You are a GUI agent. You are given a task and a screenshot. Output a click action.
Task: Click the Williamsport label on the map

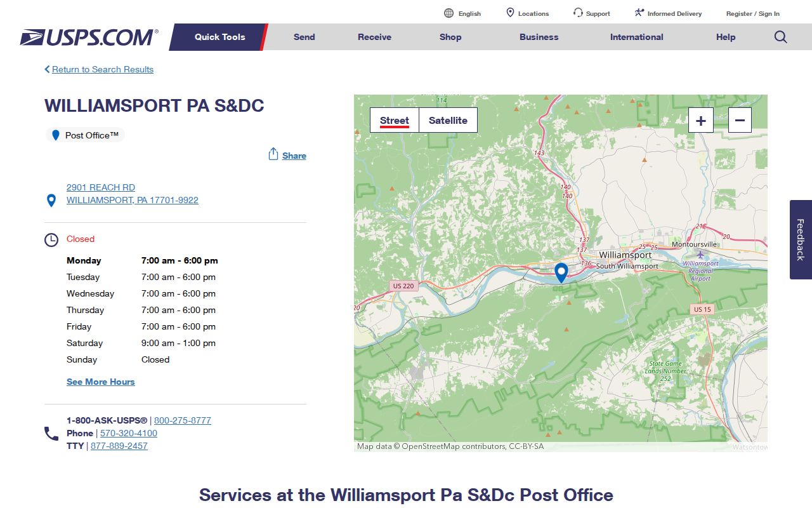[625, 255]
